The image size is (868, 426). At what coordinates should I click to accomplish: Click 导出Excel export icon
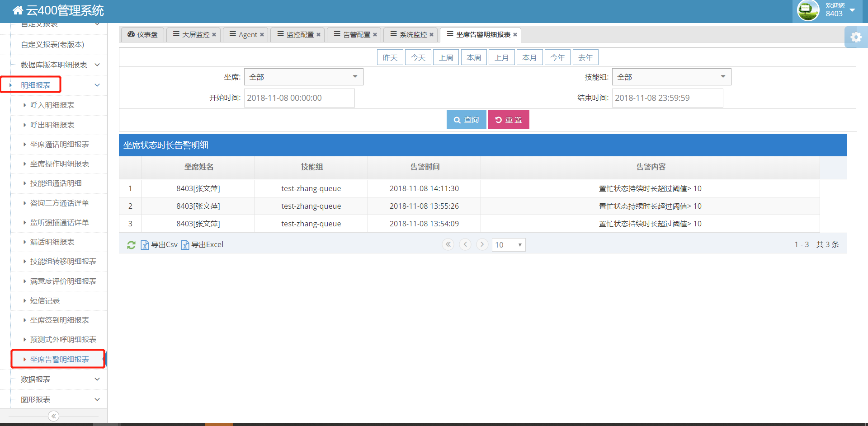tap(202, 245)
